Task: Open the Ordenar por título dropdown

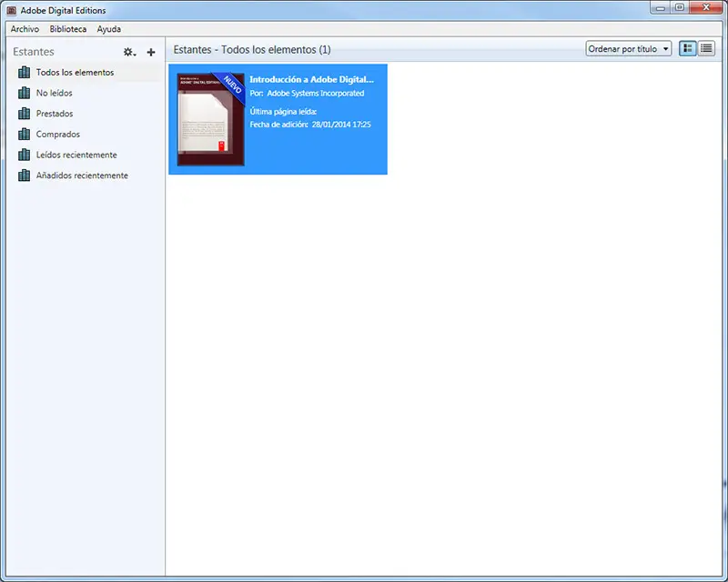Action: (628, 48)
